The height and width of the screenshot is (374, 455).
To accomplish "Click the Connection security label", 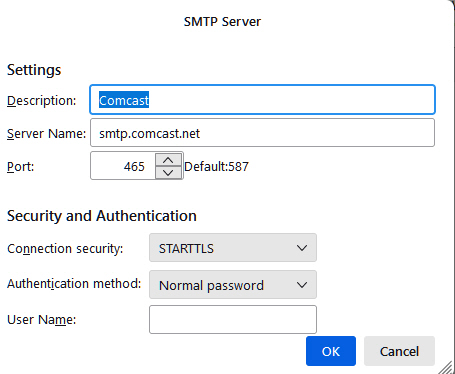I will tap(65, 249).
